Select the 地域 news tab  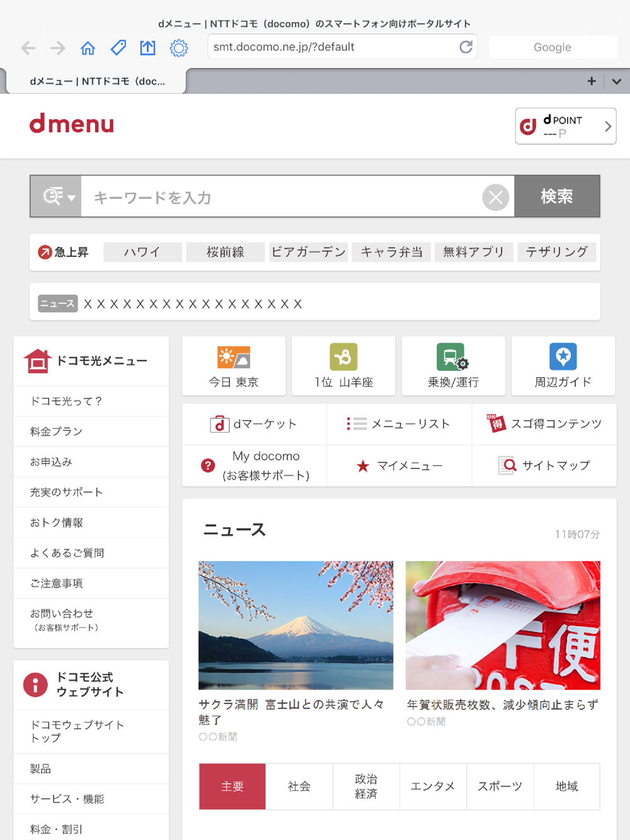click(x=567, y=786)
